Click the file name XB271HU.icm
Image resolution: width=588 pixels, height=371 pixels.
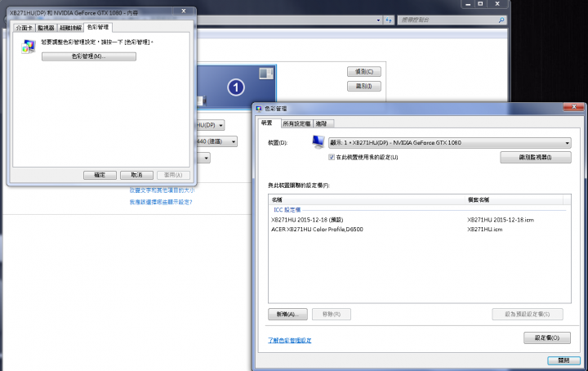click(x=485, y=229)
